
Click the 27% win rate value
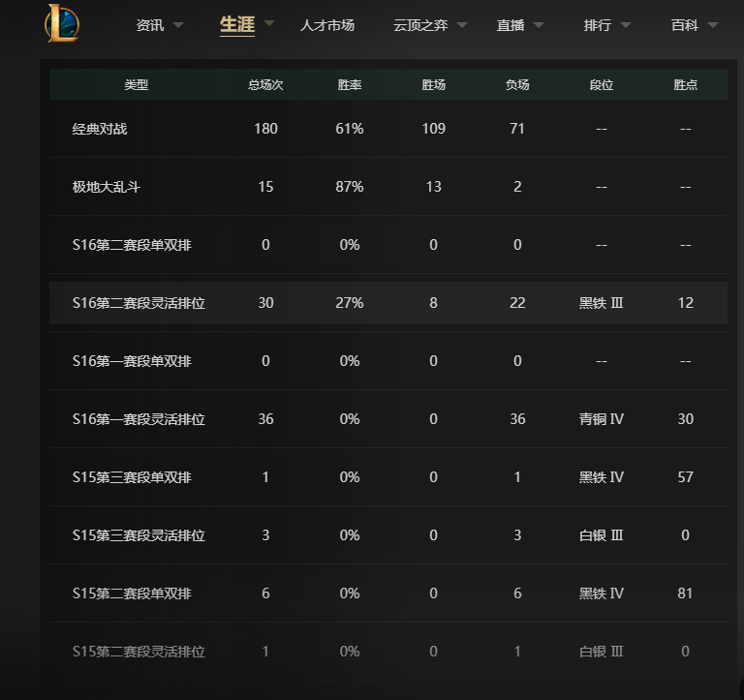[x=350, y=303]
